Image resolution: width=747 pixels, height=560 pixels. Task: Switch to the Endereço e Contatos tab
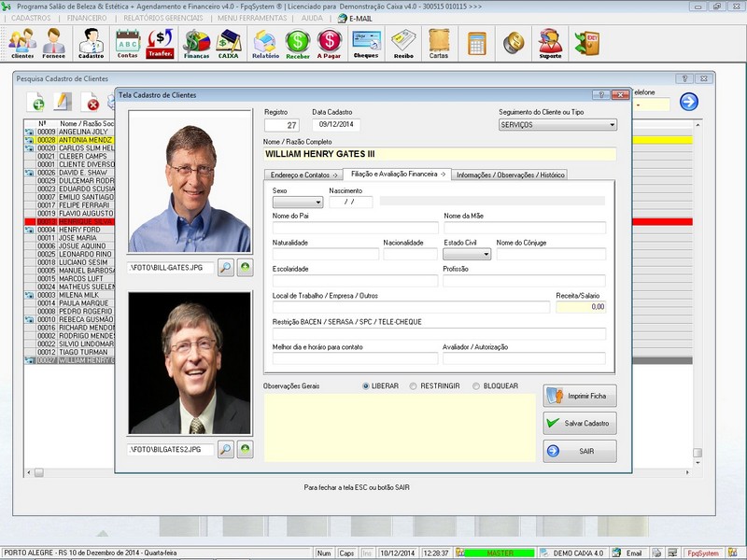click(303, 175)
